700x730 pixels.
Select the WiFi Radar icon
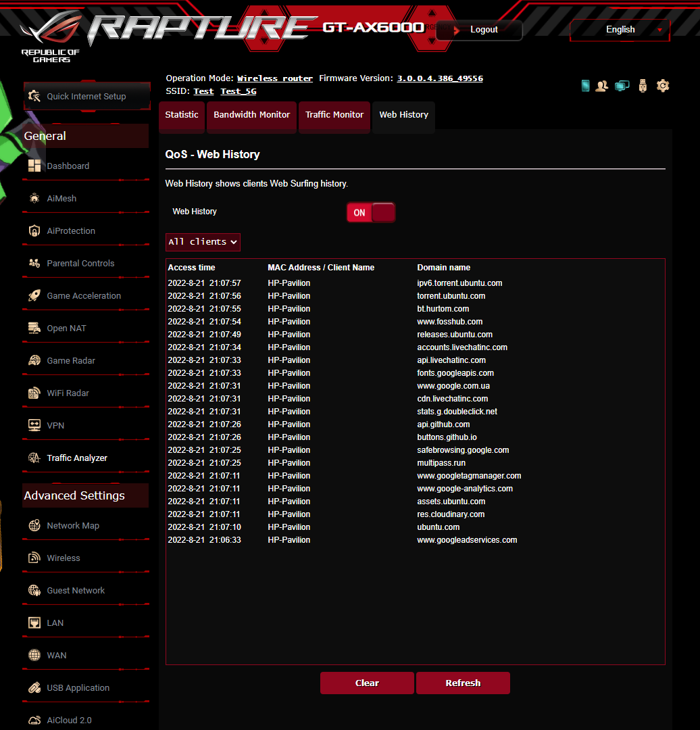pos(34,393)
